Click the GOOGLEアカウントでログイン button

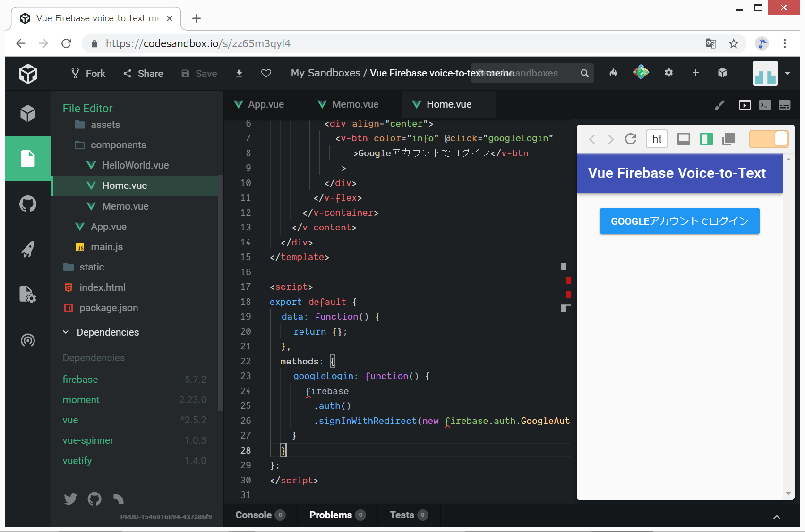679,221
